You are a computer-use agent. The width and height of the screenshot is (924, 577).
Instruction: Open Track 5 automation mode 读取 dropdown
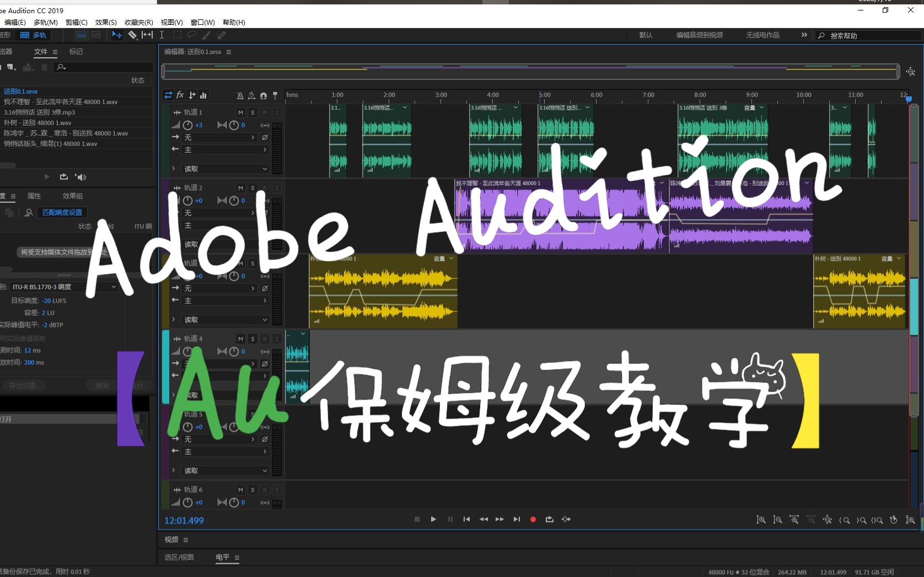tap(225, 471)
